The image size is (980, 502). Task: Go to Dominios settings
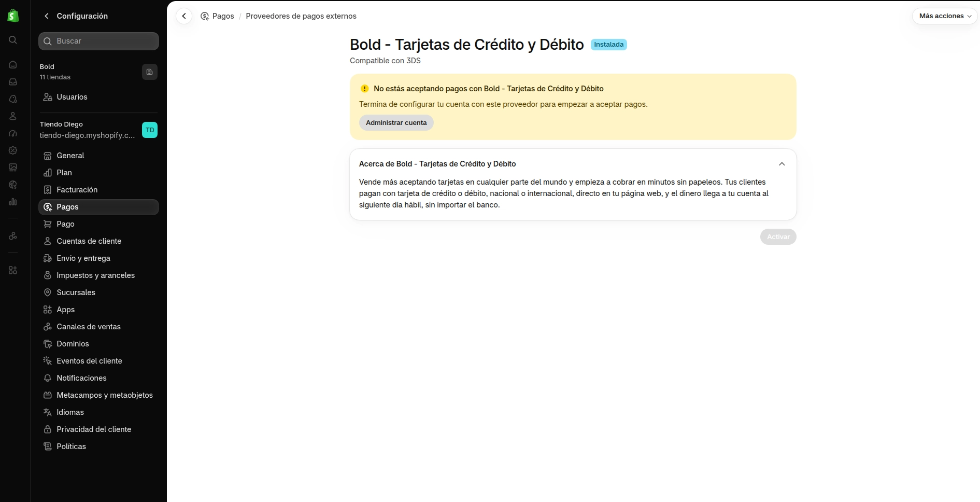(x=98, y=344)
